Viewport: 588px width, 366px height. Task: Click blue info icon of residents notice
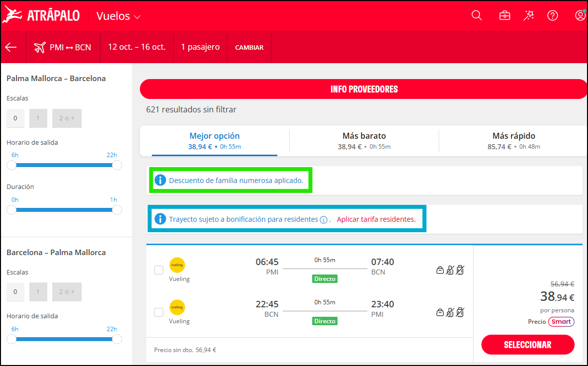(x=160, y=219)
